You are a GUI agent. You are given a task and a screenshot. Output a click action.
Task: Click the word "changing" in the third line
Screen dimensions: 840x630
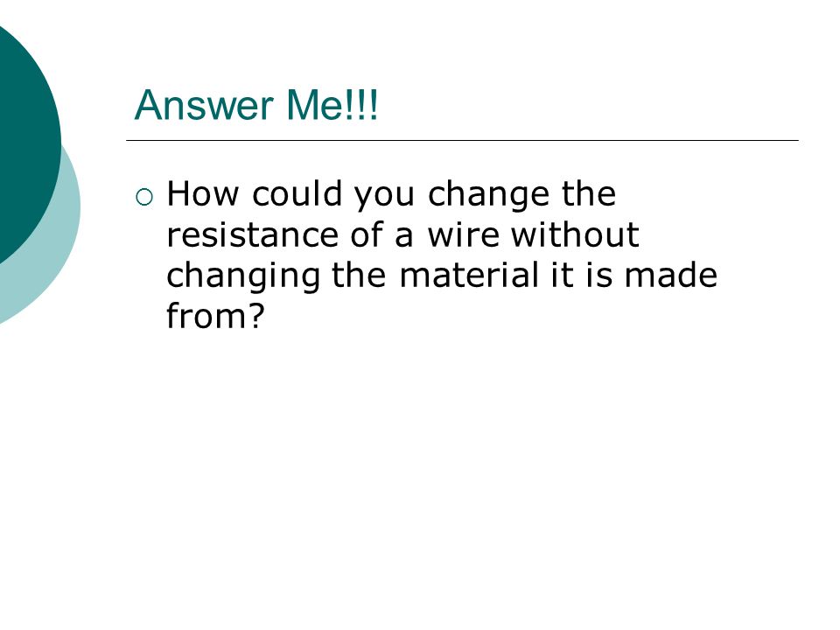[x=243, y=277]
